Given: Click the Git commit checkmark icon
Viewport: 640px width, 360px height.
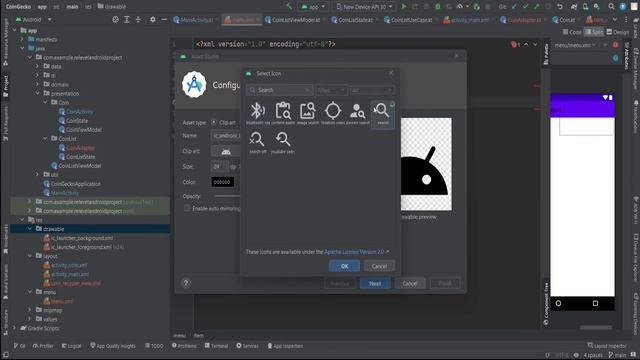Looking at the screenshot, I should coord(526,7).
